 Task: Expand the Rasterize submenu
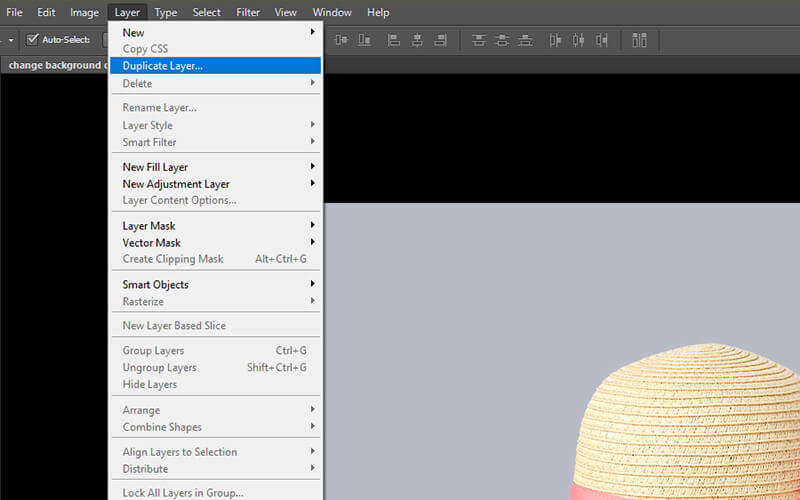pos(215,301)
